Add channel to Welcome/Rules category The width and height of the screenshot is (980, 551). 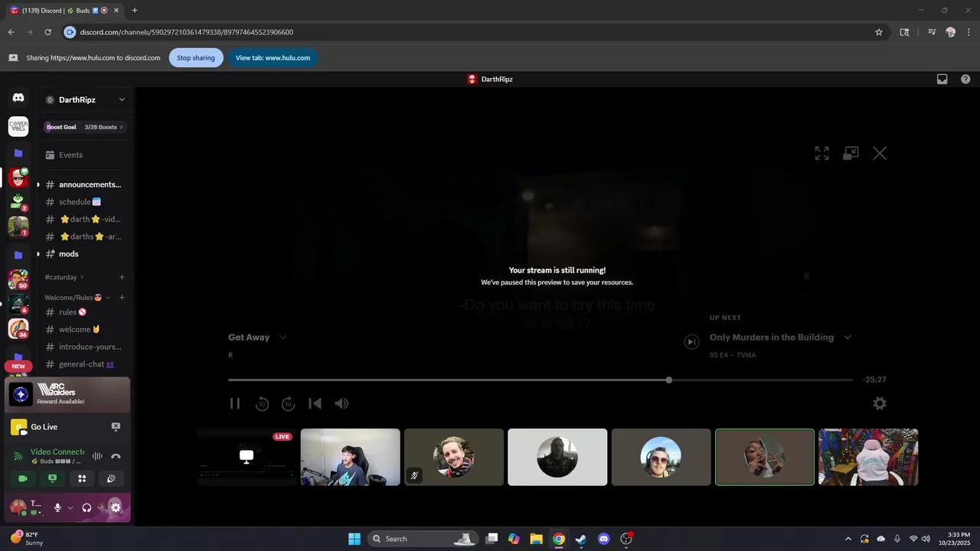click(122, 298)
